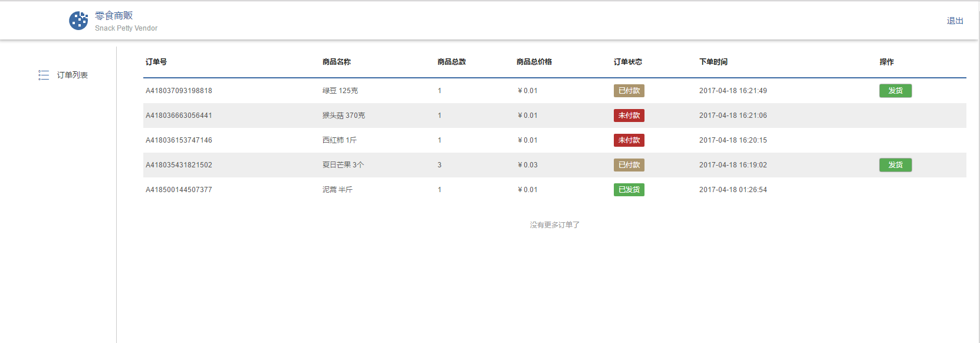Click the ¥0.03 total price
This screenshot has height=343, width=980.
pyautogui.click(x=528, y=165)
